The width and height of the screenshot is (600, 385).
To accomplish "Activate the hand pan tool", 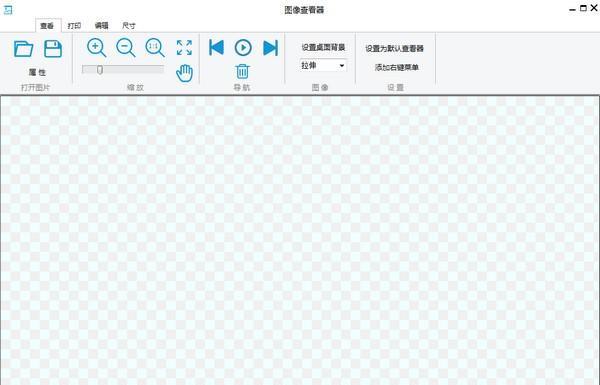I will point(184,73).
